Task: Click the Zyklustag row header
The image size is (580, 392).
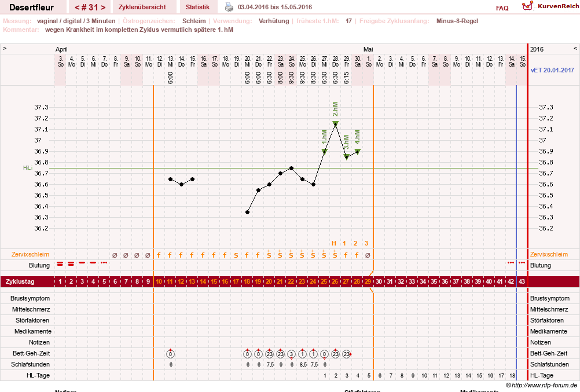Action: point(20,281)
